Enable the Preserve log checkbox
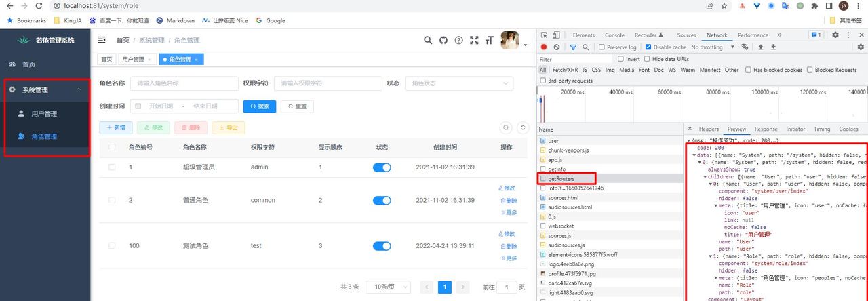Screen dimensions: 868x301 (x=602, y=47)
